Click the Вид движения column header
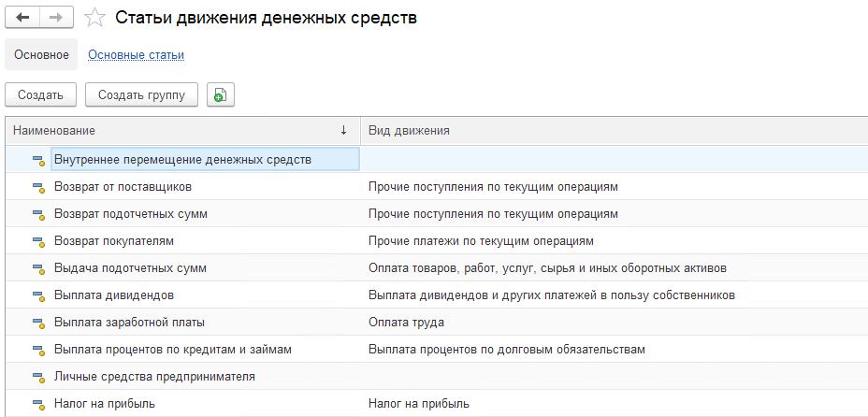868x417 pixels. point(409,131)
